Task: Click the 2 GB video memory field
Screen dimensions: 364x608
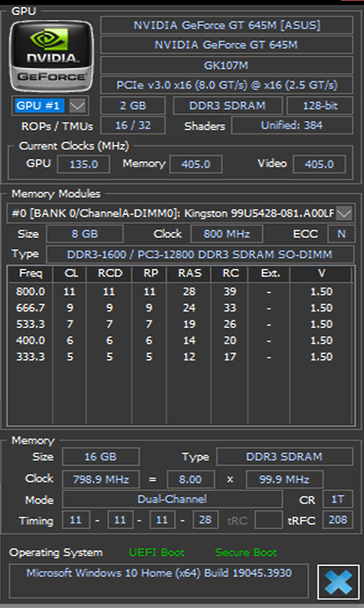Action: [x=133, y=106]
